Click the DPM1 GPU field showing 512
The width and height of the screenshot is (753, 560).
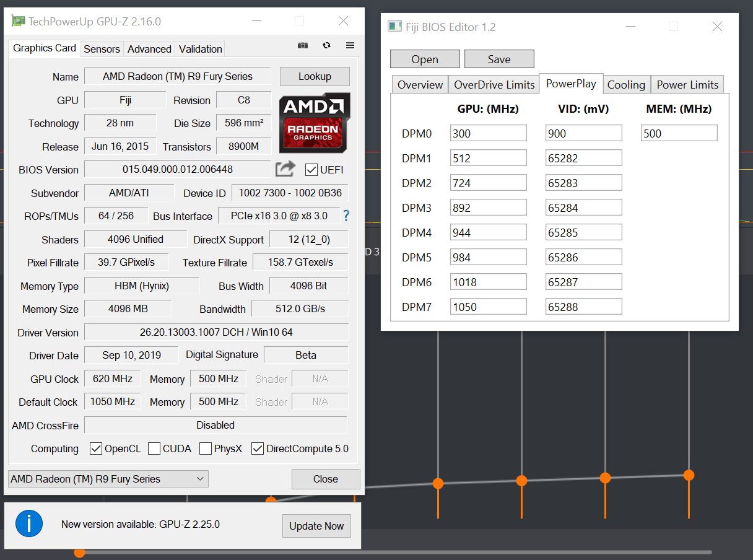click(x=489, y=158)
